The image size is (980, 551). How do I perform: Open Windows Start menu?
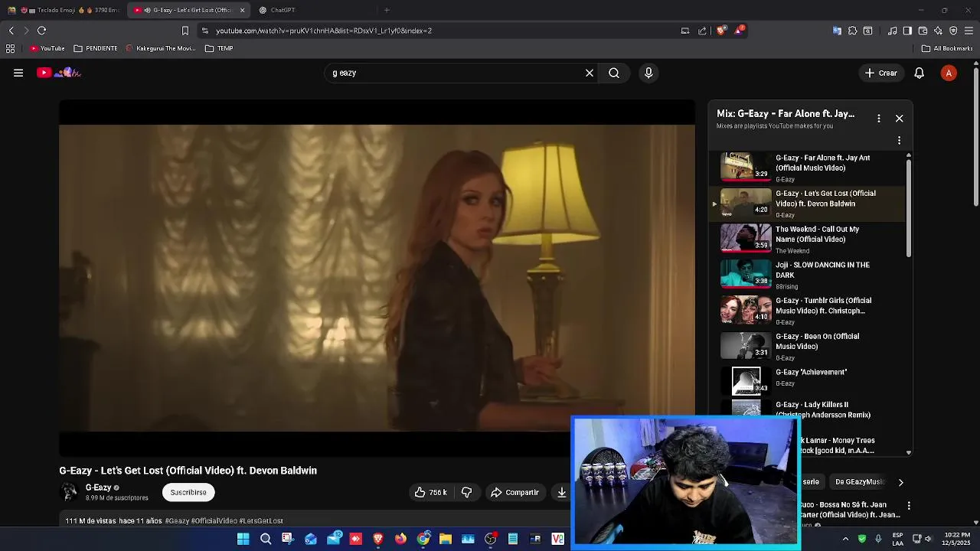(x=243, y=539)
